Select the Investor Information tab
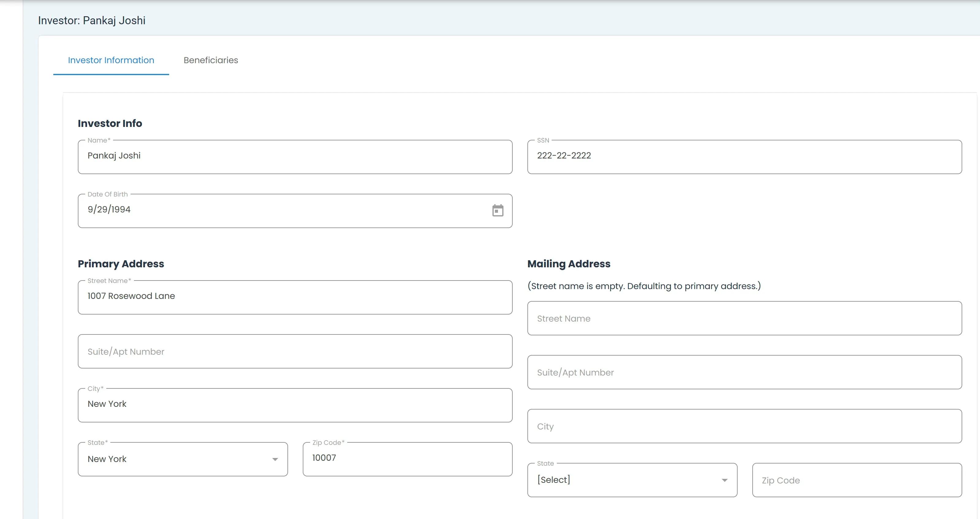Image resolution: width=980 pixels, height=519 pixels. 111,60
